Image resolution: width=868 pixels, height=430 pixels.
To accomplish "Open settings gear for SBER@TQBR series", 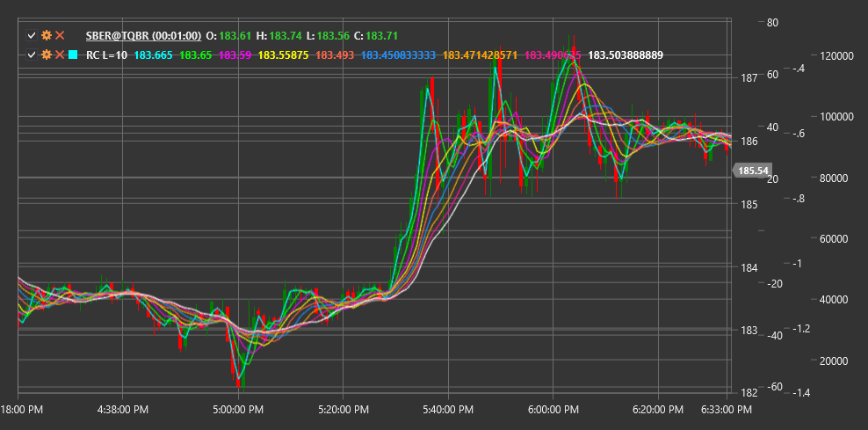I will [x=47, y=35].
